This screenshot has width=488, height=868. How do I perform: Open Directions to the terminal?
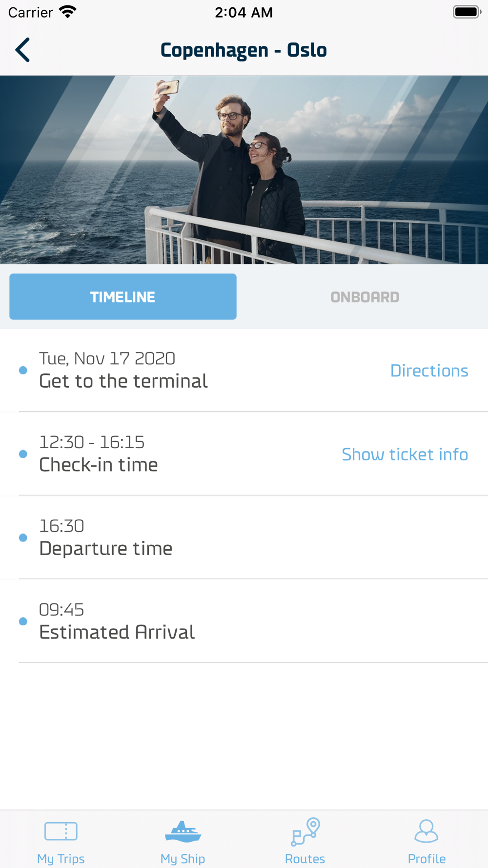coord(429,371)
